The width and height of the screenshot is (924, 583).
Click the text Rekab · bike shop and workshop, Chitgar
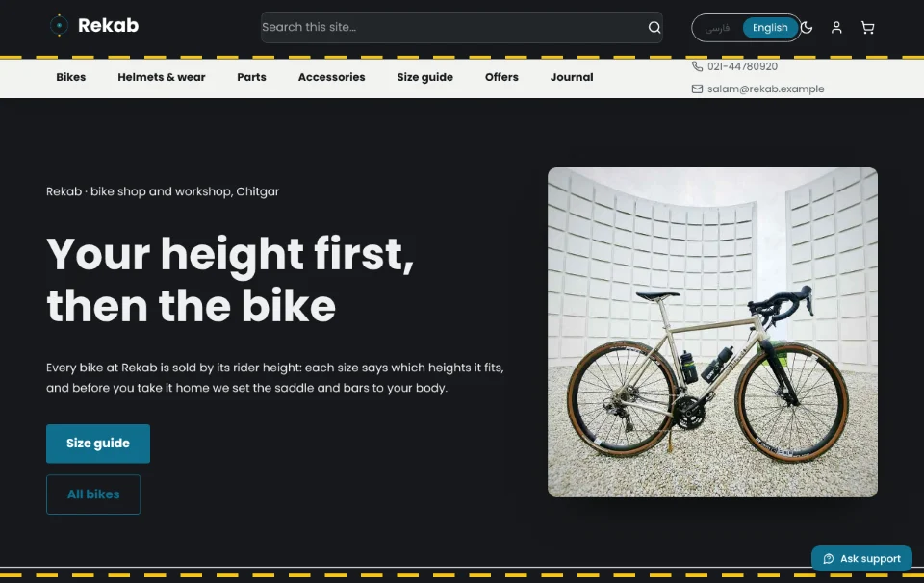coord(163,191)
